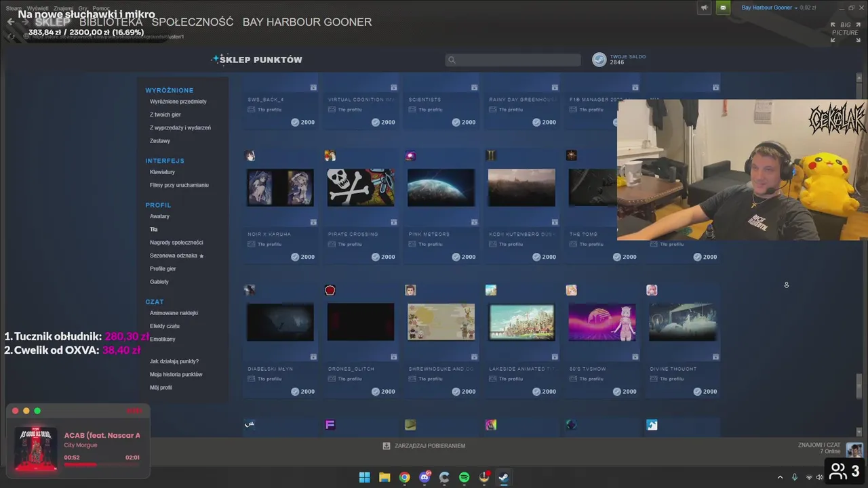Click the Drones_Glitch red game icon
The image size is (868, 488).
(330, 290)
